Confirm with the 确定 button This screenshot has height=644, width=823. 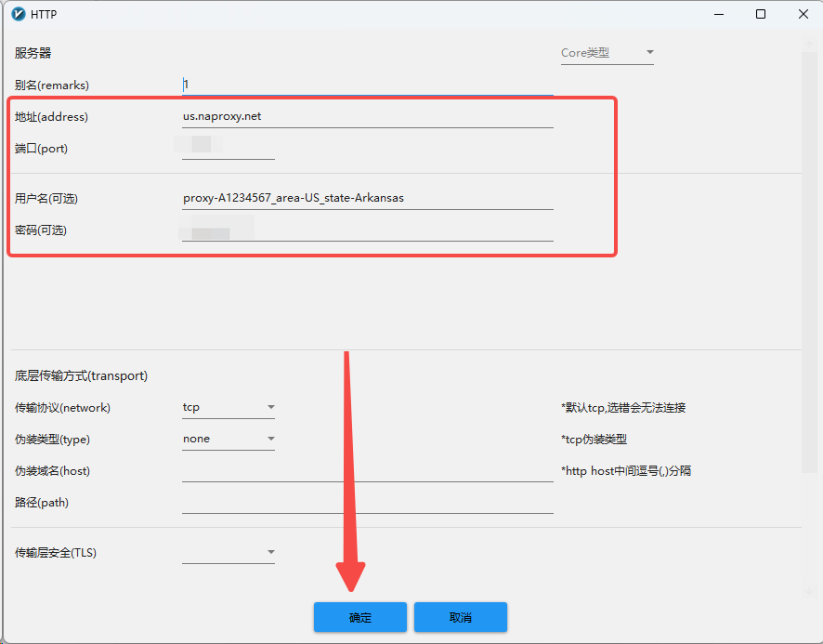360,617
